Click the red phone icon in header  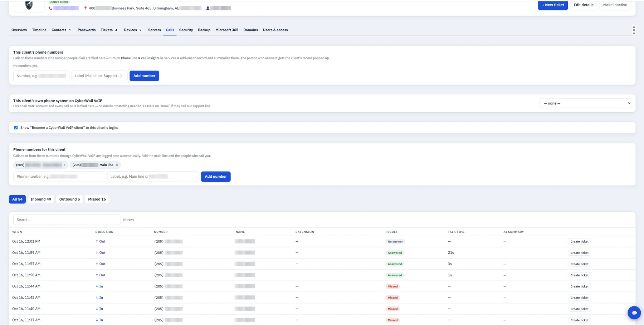coord(50,8)
